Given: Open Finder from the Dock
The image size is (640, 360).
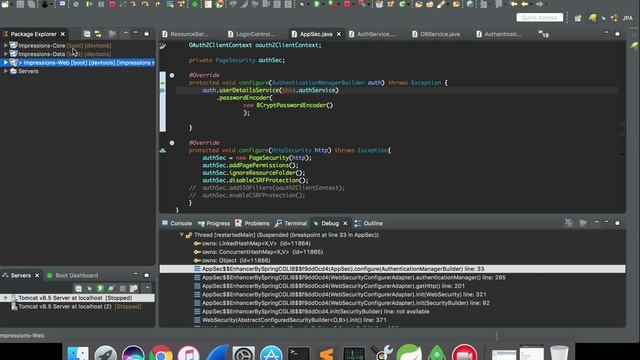Looking at the screenshot, I should [x=78, y=354].
